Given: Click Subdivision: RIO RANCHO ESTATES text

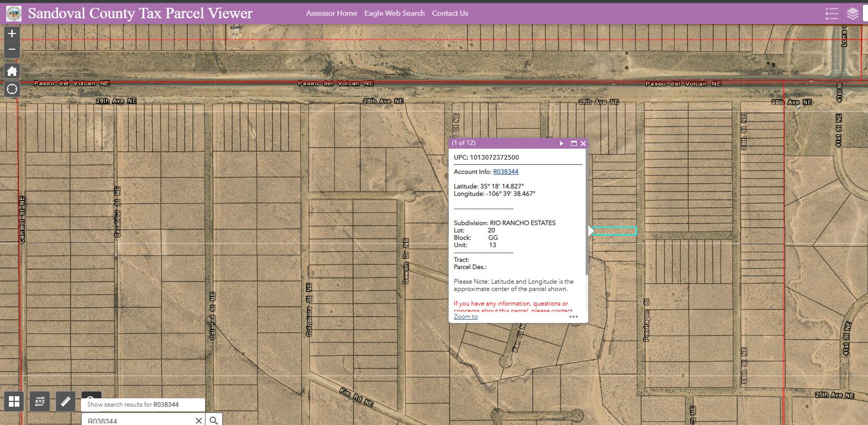Looking at the screenshot, I should (x=505, y=223).
